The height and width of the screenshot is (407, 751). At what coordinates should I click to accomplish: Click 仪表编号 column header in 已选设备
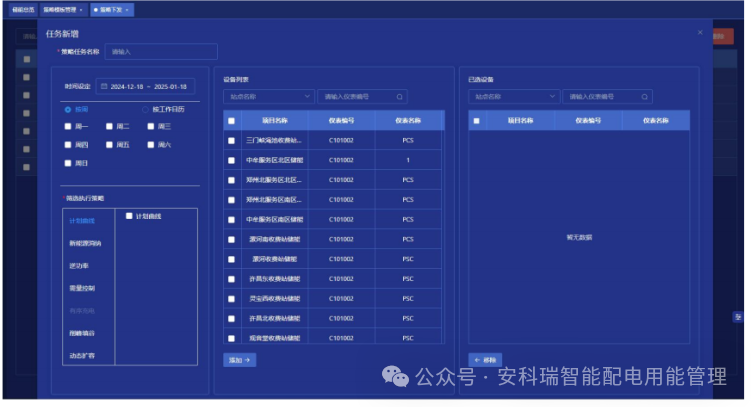588,121
